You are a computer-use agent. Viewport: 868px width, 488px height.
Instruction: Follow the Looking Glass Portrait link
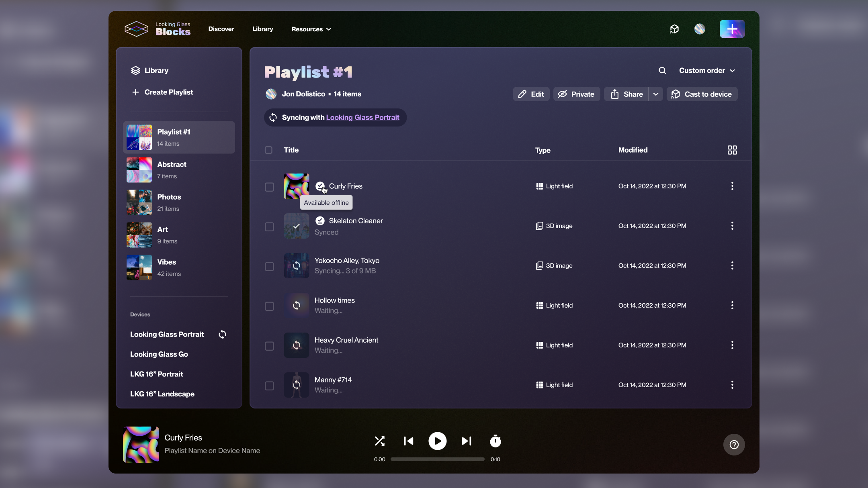coord(362,118)
